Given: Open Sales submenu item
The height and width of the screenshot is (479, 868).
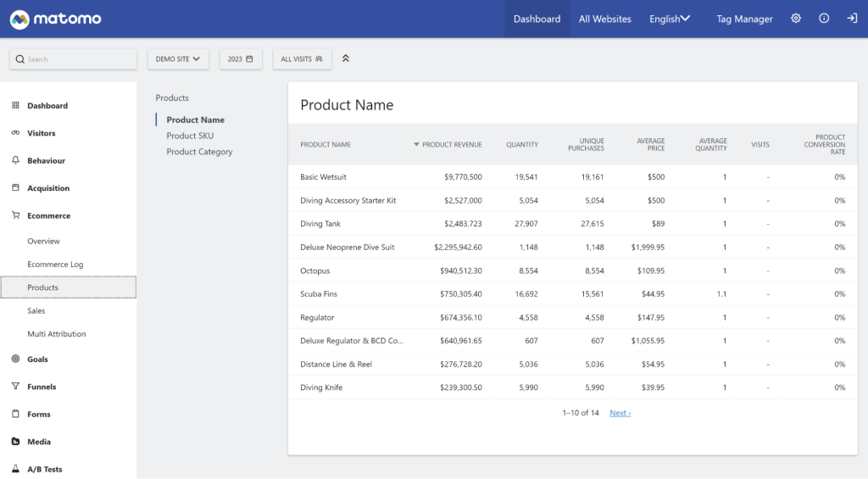Looking at the screenshot, I should [x=36, y=310].
